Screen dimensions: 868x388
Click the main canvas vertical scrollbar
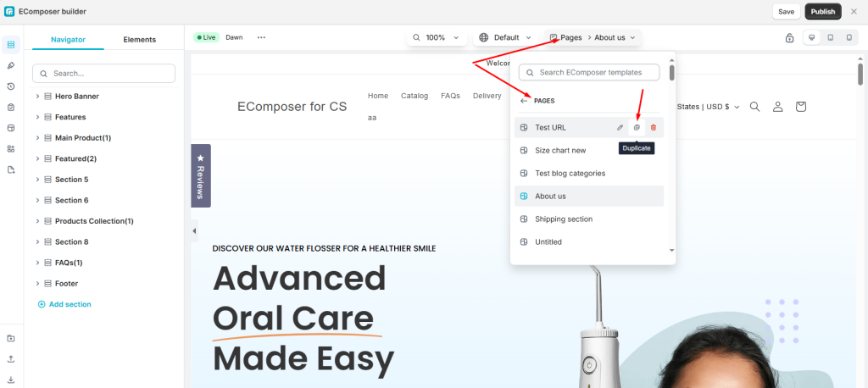tap(860, 75)
